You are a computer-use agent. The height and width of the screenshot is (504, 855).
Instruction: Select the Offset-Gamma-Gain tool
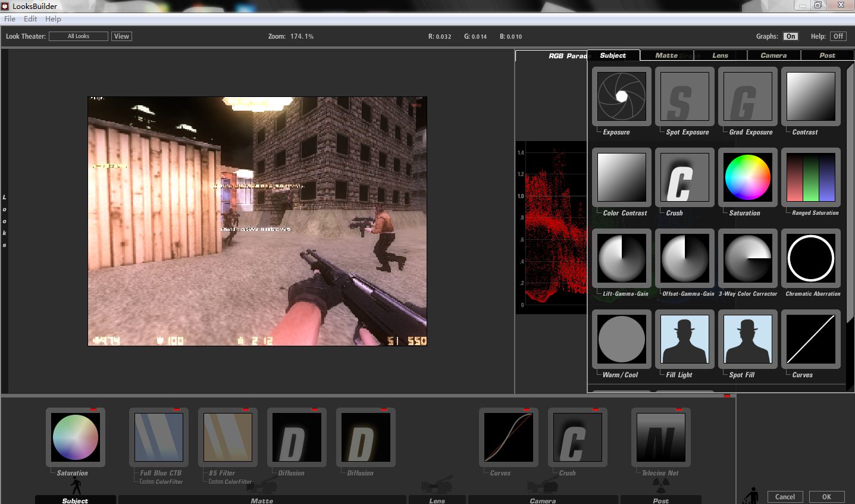684,258
